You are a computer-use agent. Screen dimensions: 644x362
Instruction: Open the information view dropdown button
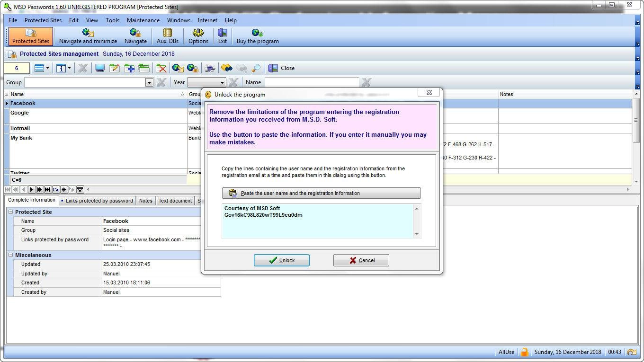tap(63, 68)
